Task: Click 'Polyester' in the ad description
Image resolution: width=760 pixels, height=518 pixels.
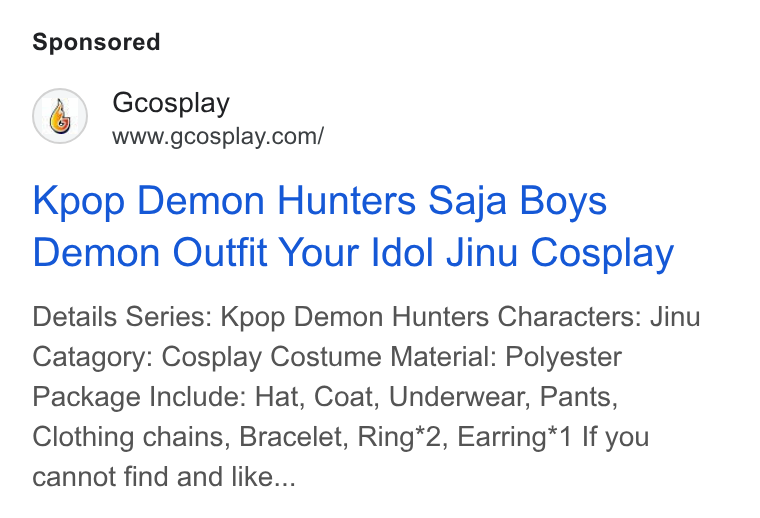Action: pyautogui.click(x=563, y=358)
